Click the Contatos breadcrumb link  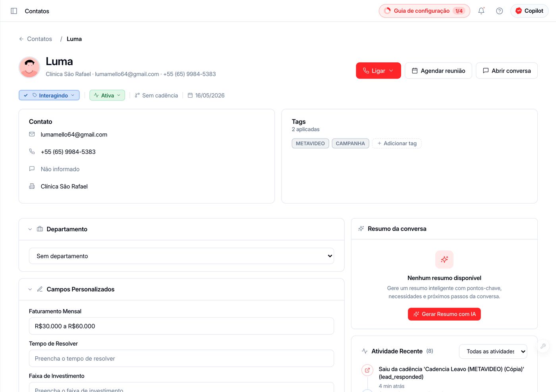(39, 39)
